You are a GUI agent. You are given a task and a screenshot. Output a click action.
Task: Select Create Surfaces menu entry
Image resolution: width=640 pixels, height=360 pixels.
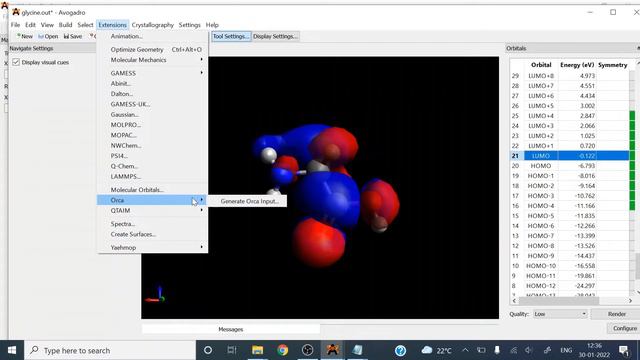tap(152, 234)
